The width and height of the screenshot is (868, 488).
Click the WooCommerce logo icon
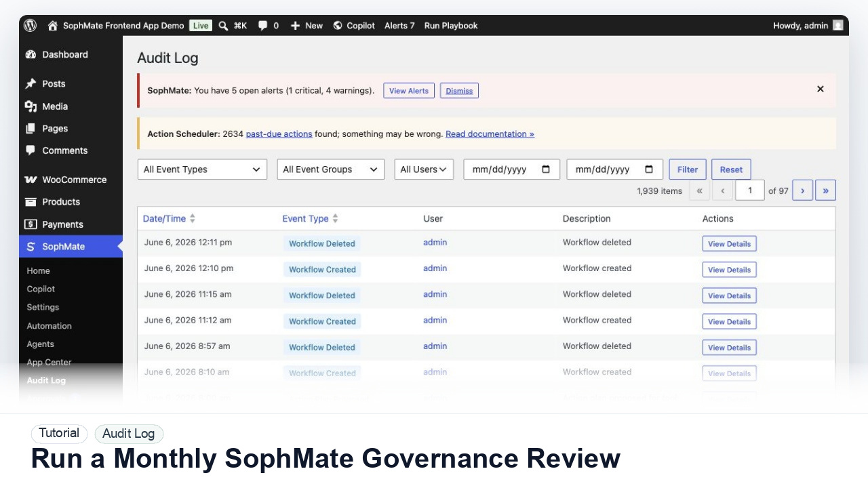pyautogui.click(x=31, y=180)
